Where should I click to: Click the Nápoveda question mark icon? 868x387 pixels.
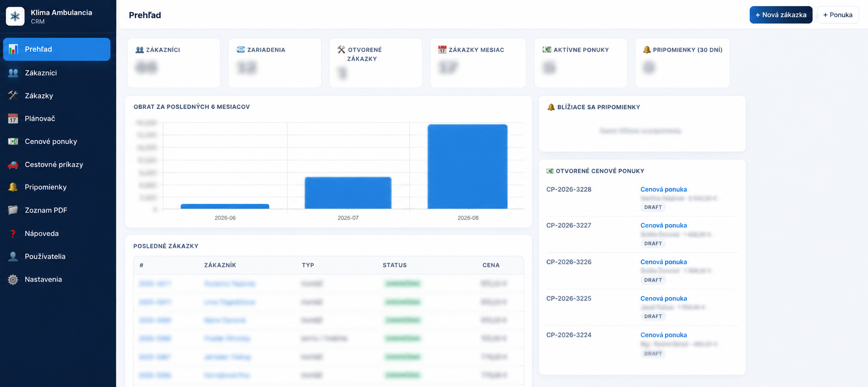[x=13, y=233]
